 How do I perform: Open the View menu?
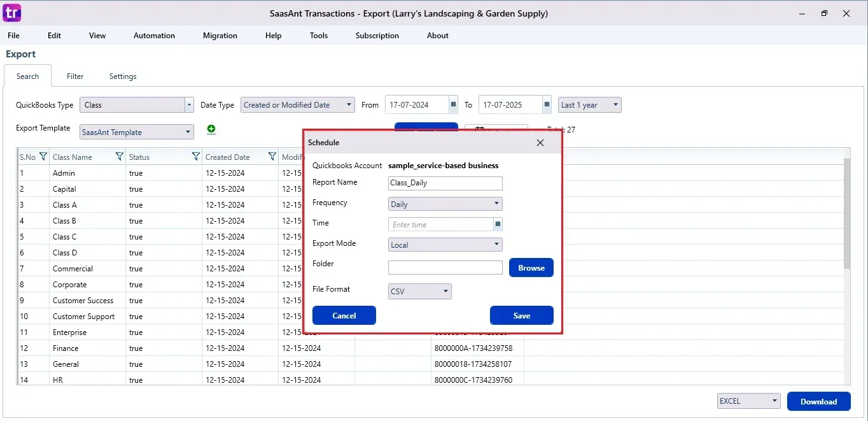pos(97,36)
